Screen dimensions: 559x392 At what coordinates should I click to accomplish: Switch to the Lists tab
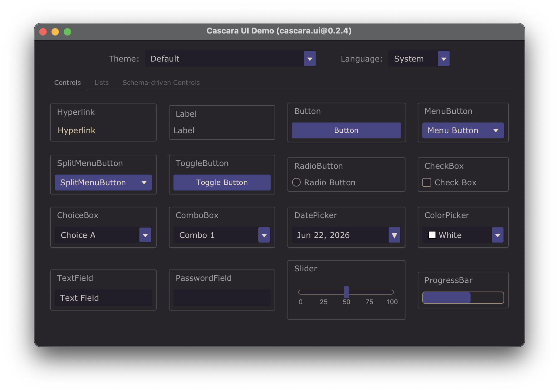pyautogui.click(x=101, y=83)
